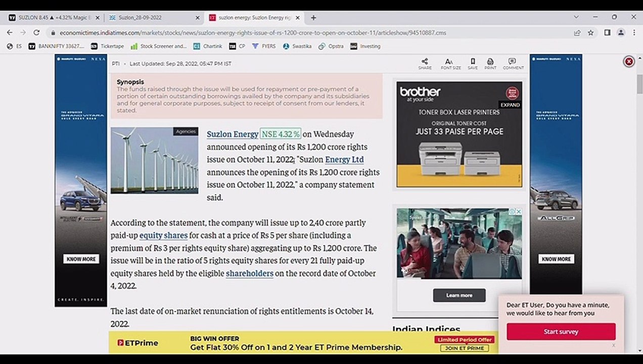Open the Stock Screener bookmark
This screenshot has height=364, width=643.
(159, 46)
